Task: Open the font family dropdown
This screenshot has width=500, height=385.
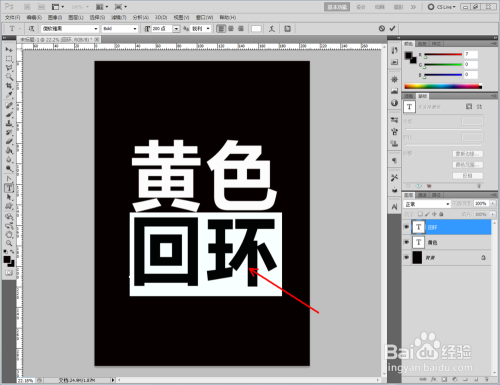Action: pyautogui.click(x=70, y=29)
